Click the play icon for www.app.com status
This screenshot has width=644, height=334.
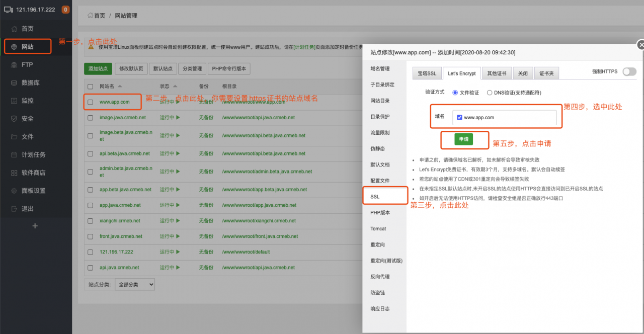click(x=178, y=102)
